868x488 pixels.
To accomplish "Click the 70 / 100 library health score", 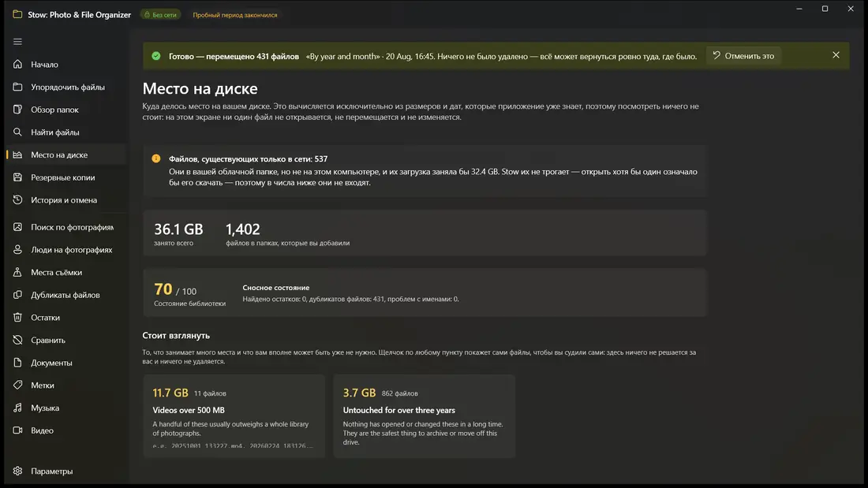I will (x=175, y=289).
